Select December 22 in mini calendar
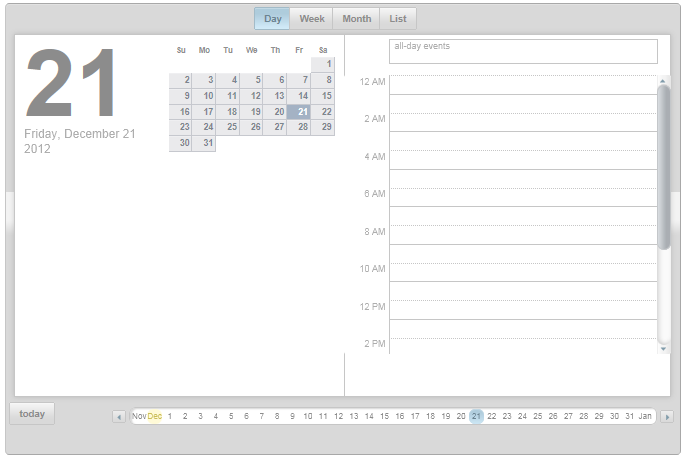Screen dimensions: 693x460 click(x=323, y=112)
